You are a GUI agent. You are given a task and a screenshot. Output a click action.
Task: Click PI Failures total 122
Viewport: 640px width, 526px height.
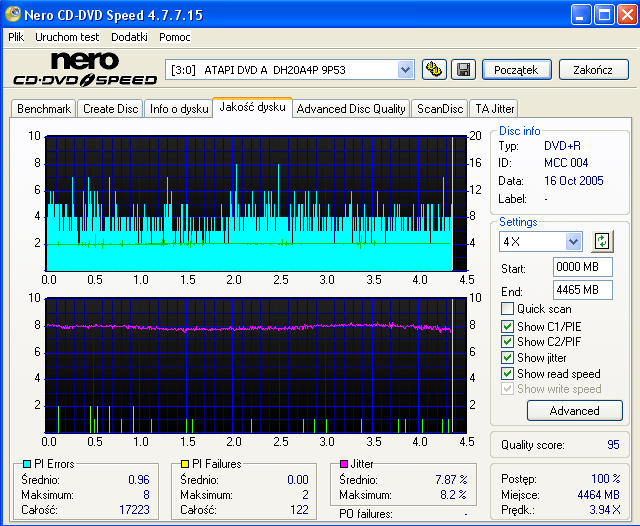[299, 510]
